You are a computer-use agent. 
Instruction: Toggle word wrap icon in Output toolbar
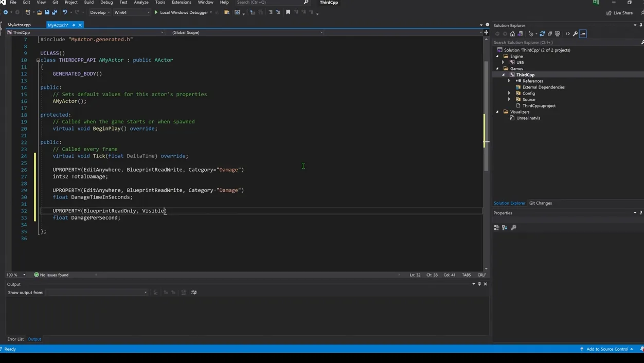194,293
